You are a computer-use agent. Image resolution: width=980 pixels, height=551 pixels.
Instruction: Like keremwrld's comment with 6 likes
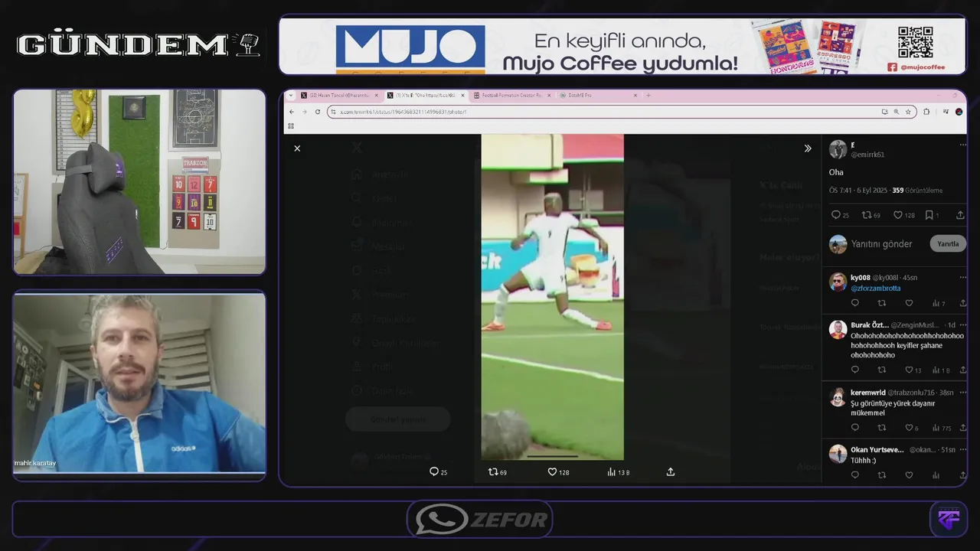pos(909,428)
